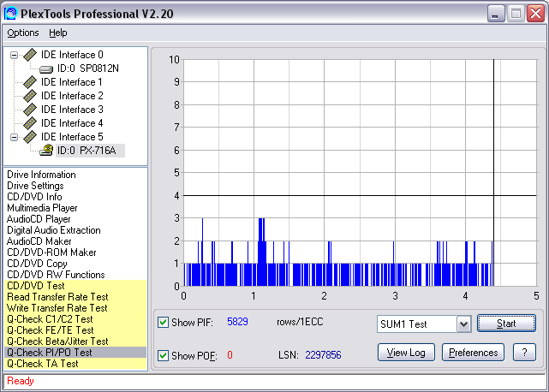Open the SUM1 Test dropdown

point(463,324)
